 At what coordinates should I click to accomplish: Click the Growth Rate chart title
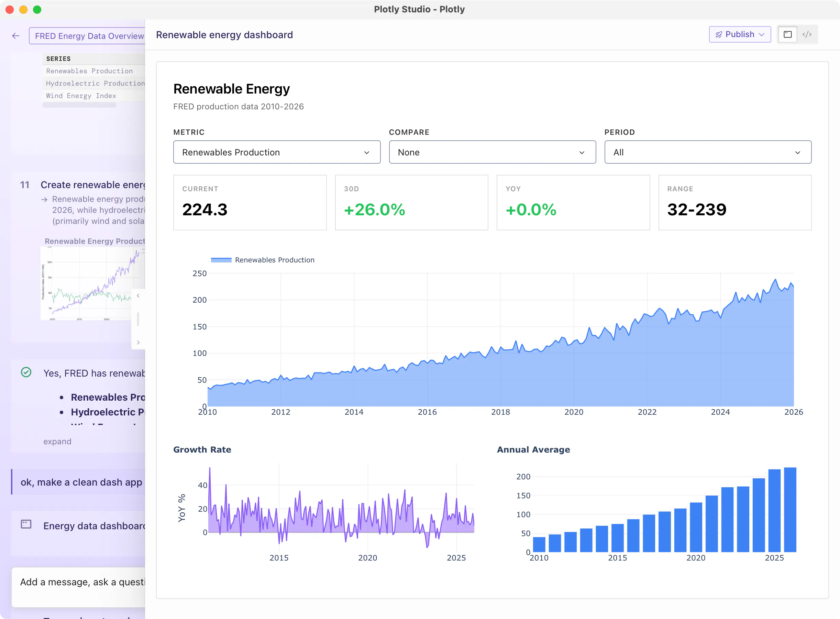202,450
